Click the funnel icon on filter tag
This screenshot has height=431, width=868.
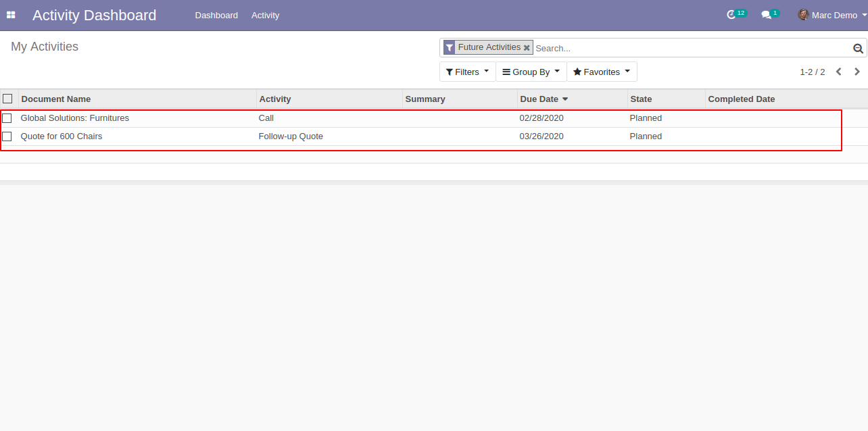point(450,48)
